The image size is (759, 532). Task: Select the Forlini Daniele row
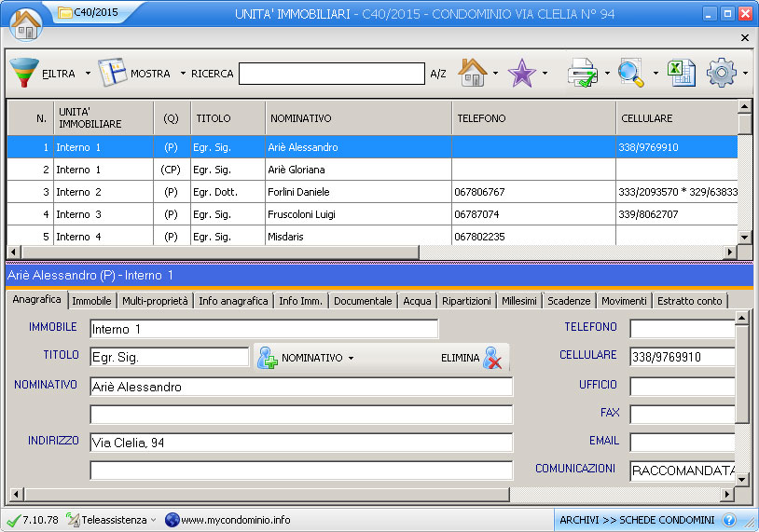(299, 192)
